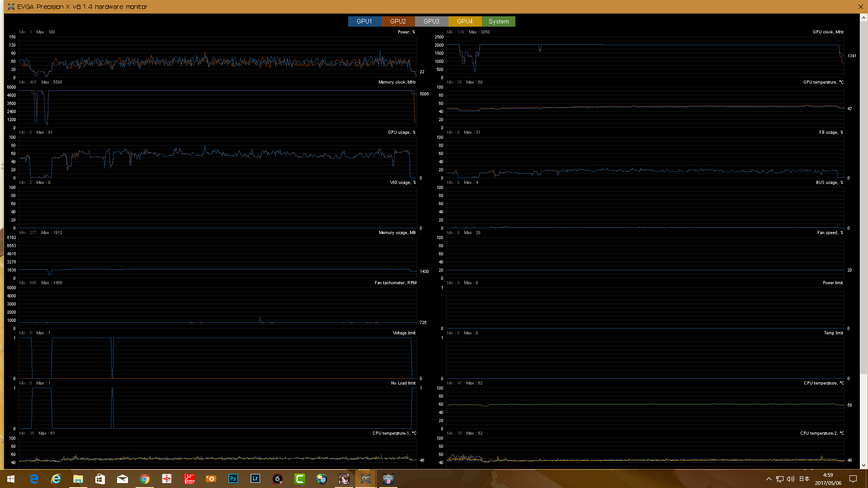Open the Action Center notifications icon
This screenshot has height=488, width=868.
click(x=853, y=479)
